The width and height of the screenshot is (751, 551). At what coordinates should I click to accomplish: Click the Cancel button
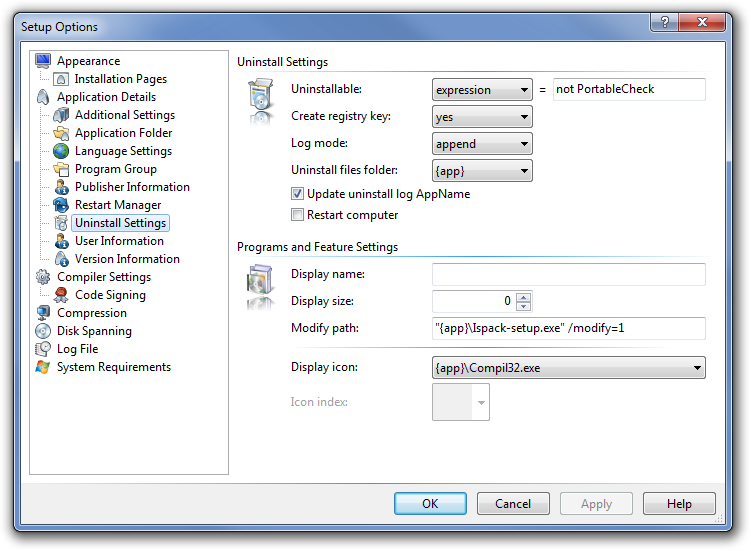pyautogui.click(x=513, y=503)
